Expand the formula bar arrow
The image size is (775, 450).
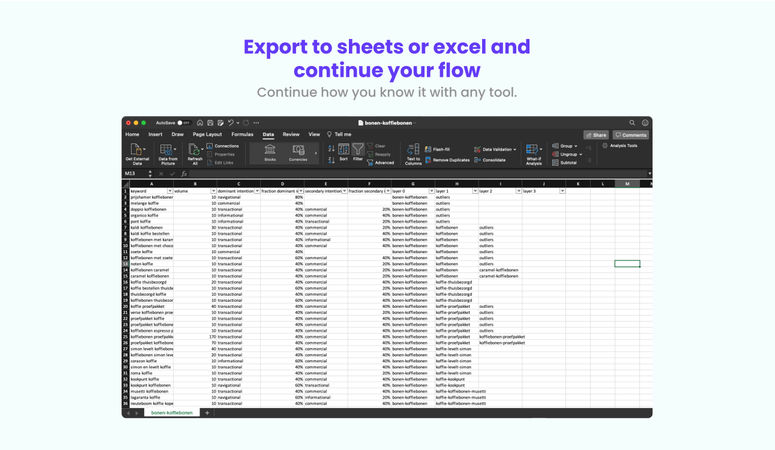point(649,174)
